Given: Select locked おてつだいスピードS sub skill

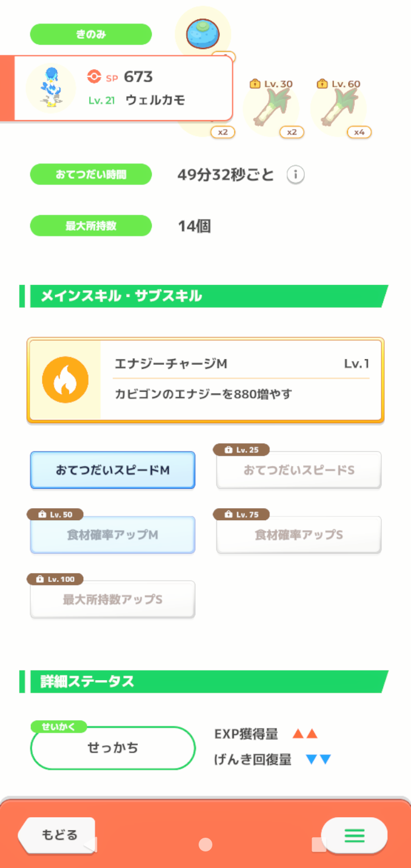Looking at the screenshot, I should (299, 471).
